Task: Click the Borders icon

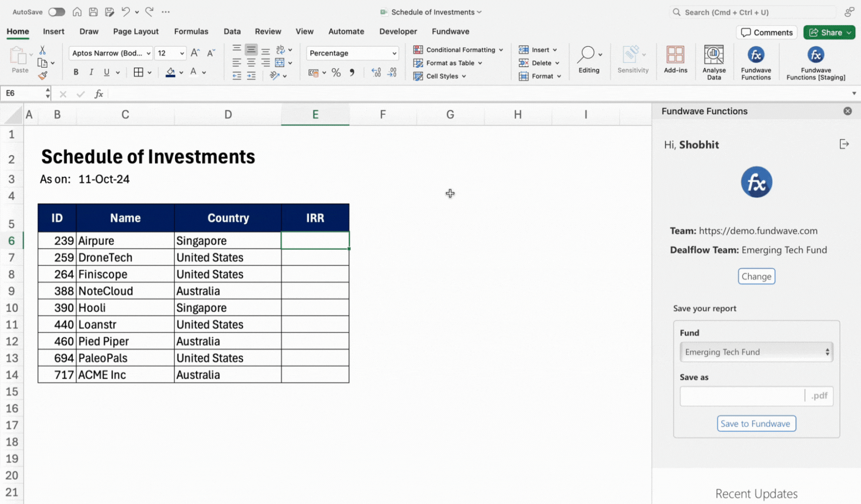Action: 138,72
